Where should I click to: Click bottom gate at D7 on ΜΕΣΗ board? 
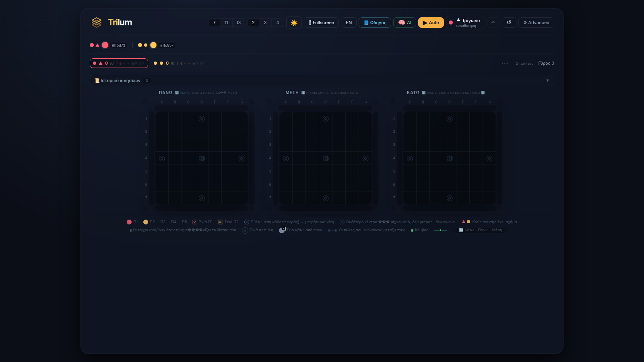326,198
